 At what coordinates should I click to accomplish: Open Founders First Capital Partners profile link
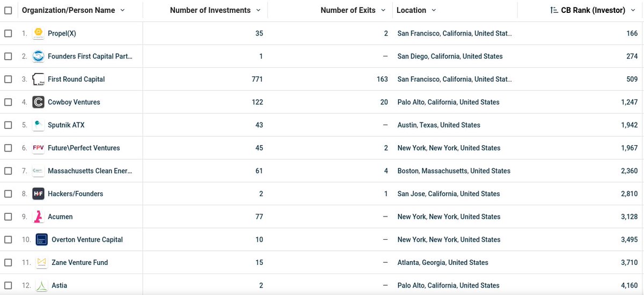(x=90, y=56)
